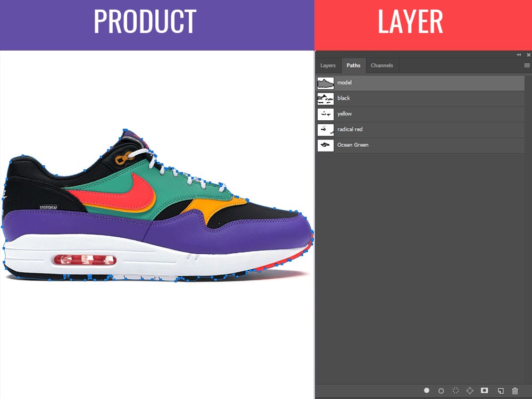Screen dimensions: 532x399
Task: Create a new path
Action: click(x=501, y=391)
